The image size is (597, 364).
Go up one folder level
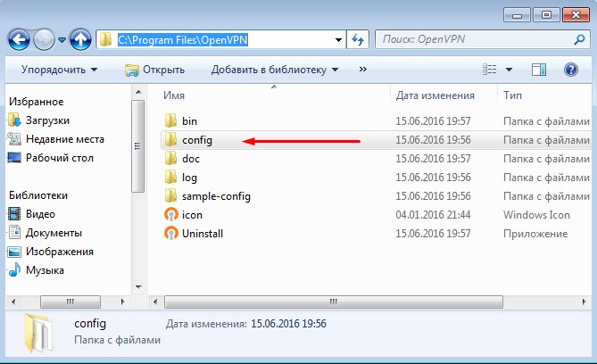pos(80,39)
